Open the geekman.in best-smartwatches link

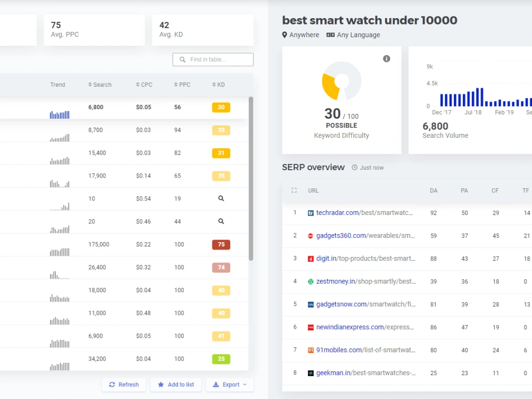(x=366, y=372)
